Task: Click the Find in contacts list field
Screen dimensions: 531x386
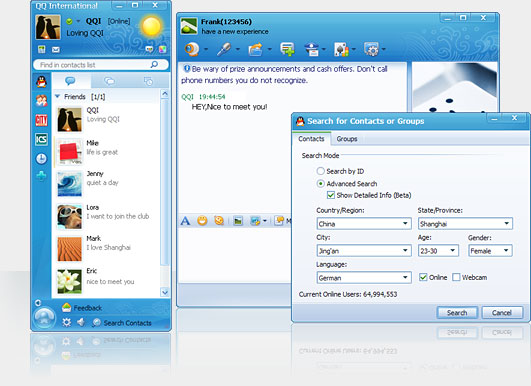Action: [x=101, y=65]
